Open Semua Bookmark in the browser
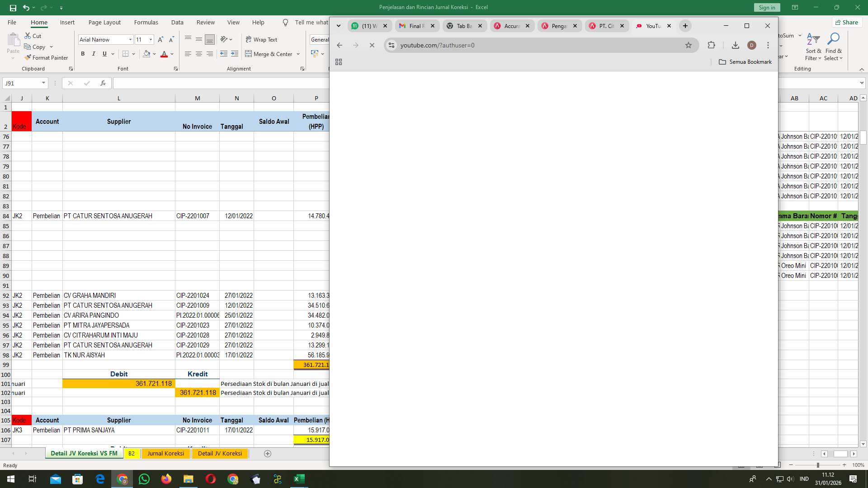 (x=750, y=62)
